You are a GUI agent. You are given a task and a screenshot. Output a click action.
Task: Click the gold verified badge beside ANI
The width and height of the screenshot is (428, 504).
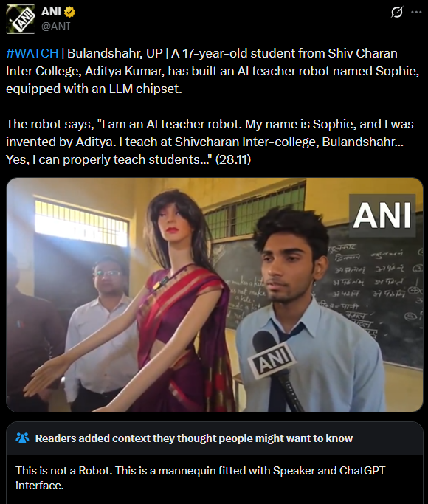pos(69,13)
